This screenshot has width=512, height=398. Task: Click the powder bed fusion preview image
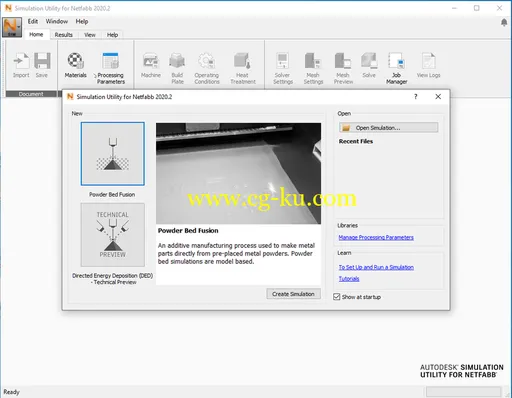239,173
